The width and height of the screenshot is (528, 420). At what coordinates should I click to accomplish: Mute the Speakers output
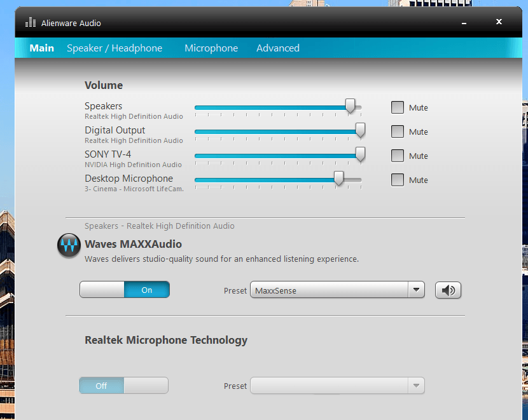click(x=398, y=107)
